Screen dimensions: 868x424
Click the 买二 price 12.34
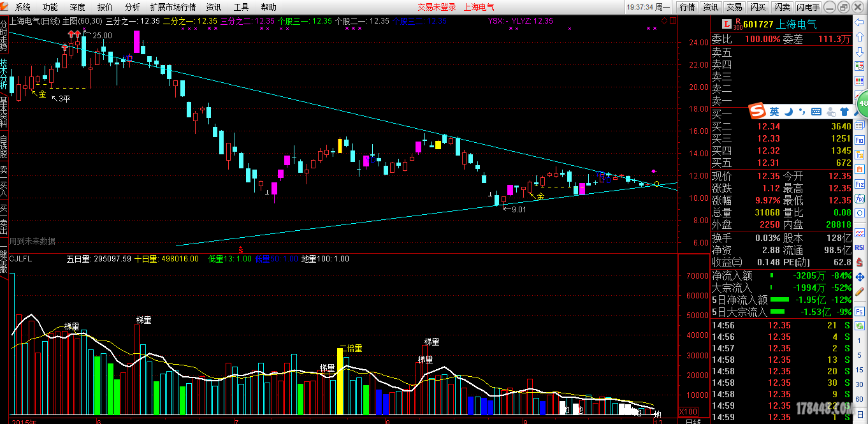pyautogui.click(x=769, y=126)
